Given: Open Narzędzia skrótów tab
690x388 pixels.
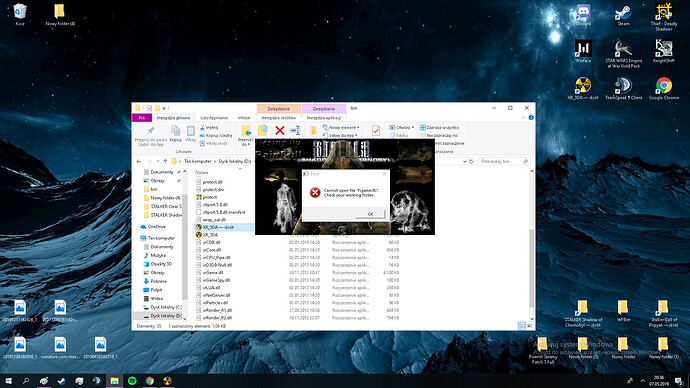Looking at the screenshot, I should tap(279, 118).
